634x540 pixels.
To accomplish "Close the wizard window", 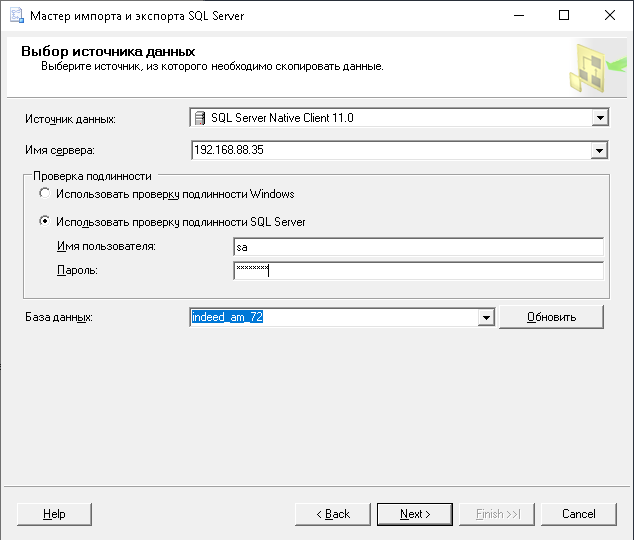I will (610, 16).
